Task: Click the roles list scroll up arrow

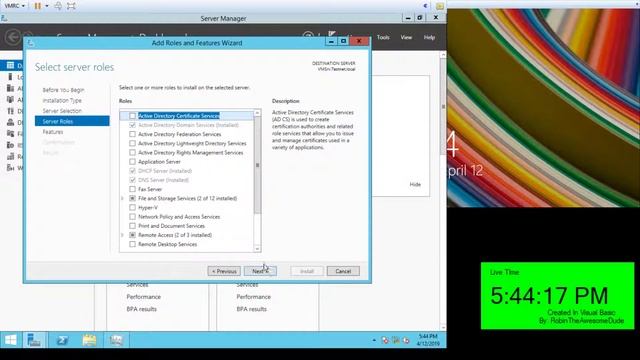Action: click(x=257, y=113)
